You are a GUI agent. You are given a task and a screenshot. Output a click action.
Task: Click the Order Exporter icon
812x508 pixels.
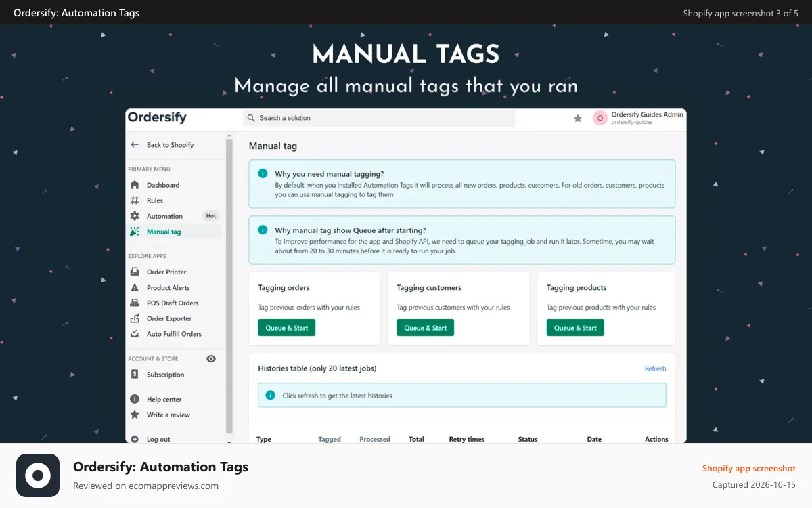[x=135, y=318]
